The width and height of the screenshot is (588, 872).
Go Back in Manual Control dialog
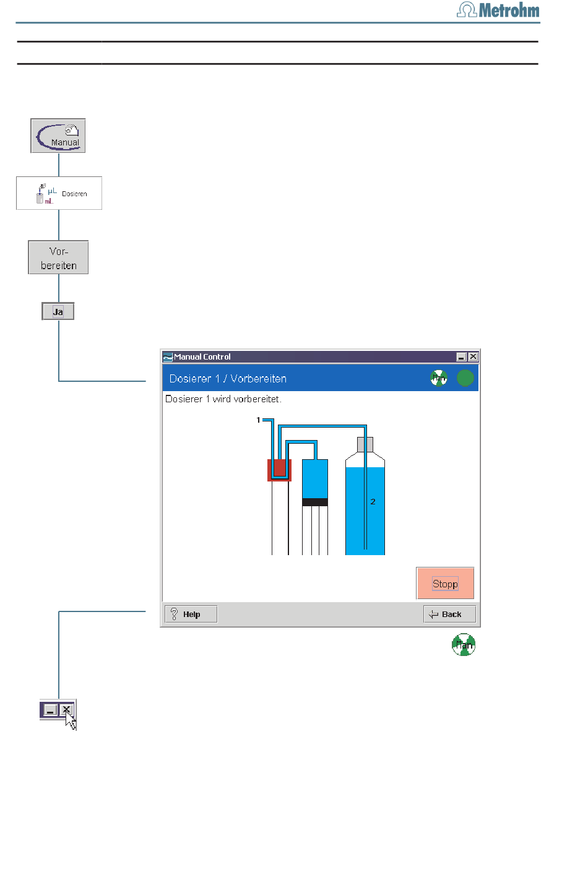pos(449,614)
